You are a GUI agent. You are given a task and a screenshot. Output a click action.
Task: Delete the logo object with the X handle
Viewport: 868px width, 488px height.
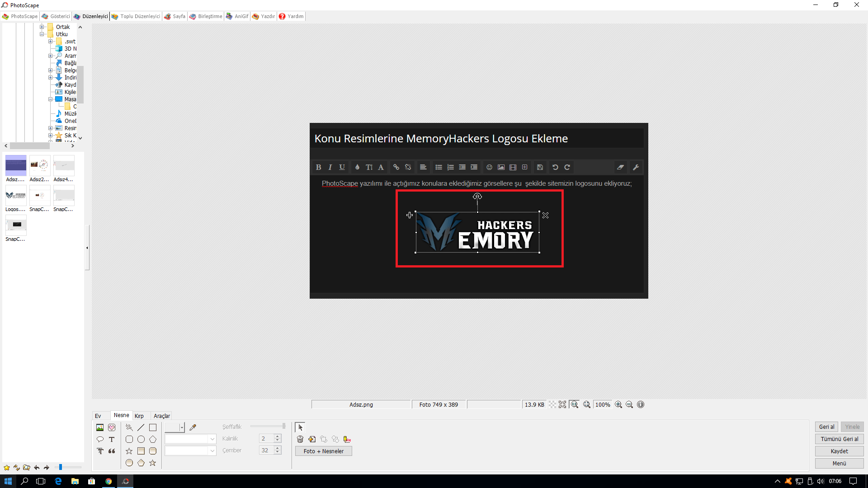click(x=546, y=216)
